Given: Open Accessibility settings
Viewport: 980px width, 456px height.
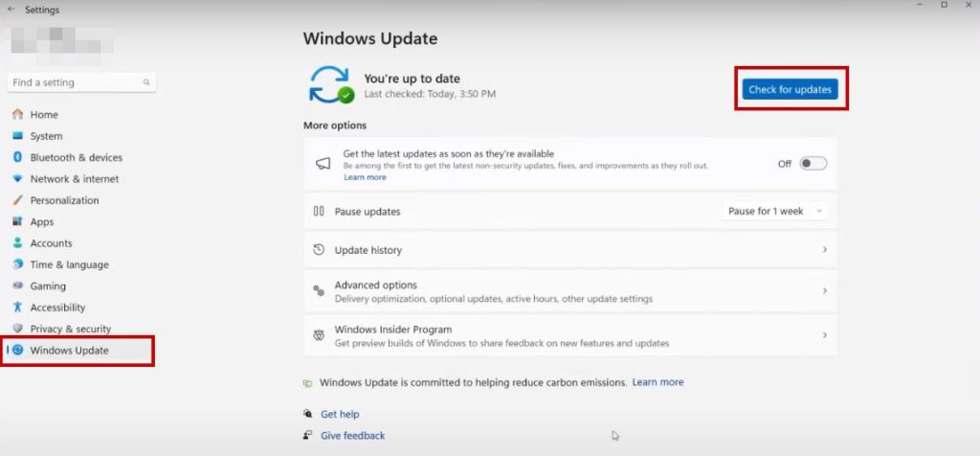Looking at the screenshot, I should [x=57, y=308].
